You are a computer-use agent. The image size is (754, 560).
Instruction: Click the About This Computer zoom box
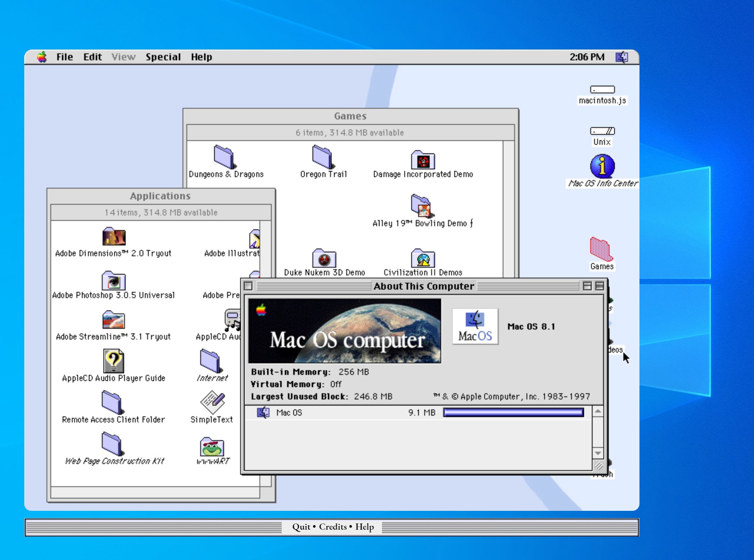tap(587, 286)
